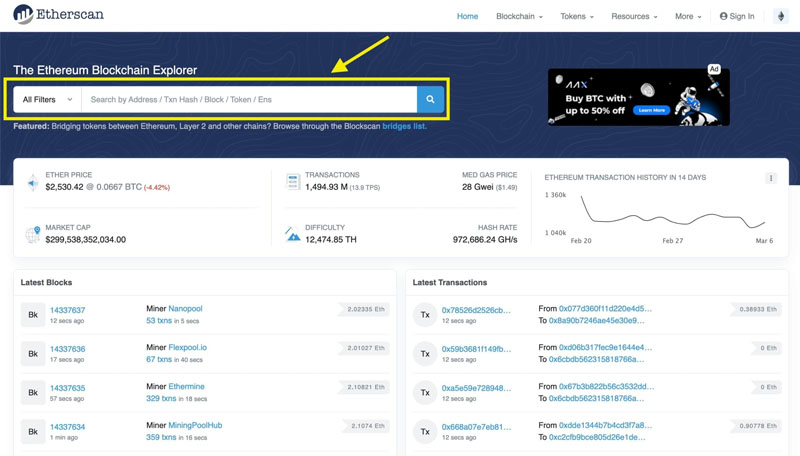Click the difficulty mountain icon
800x456 pixels.
pos(293,235)
